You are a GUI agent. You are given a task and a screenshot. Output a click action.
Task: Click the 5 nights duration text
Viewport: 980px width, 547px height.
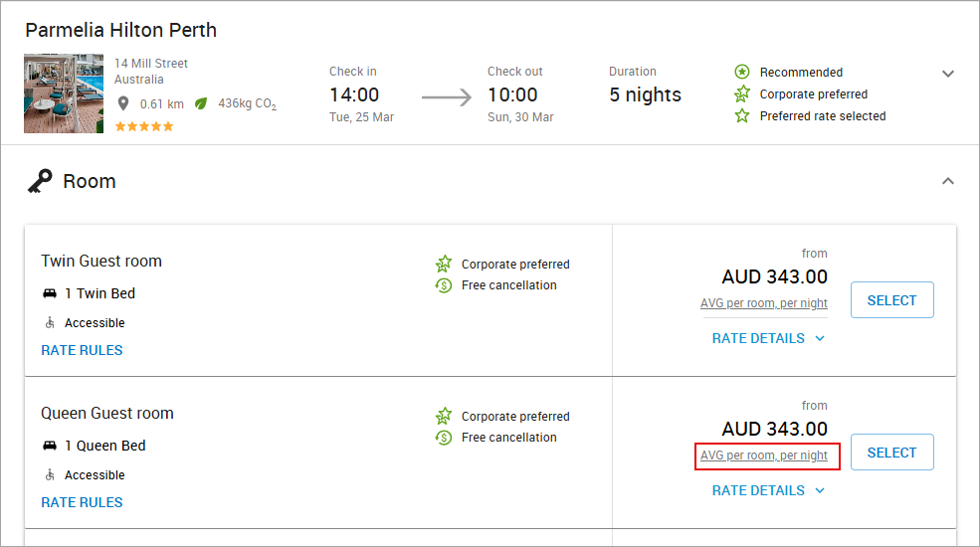tap(645, 94)
